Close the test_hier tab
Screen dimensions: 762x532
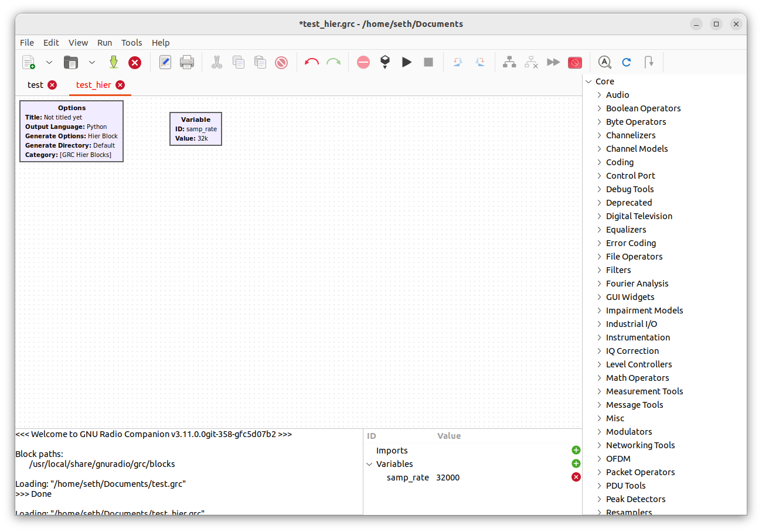[x=121, y=84]
